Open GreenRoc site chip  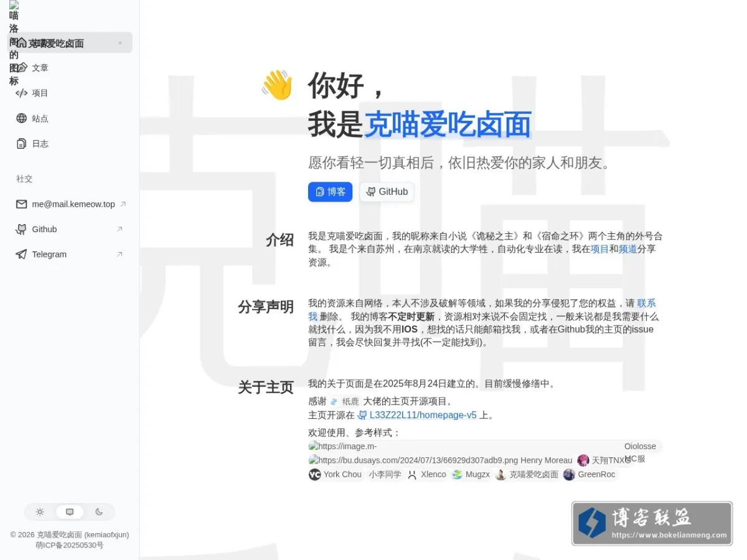tap(590, 474)
